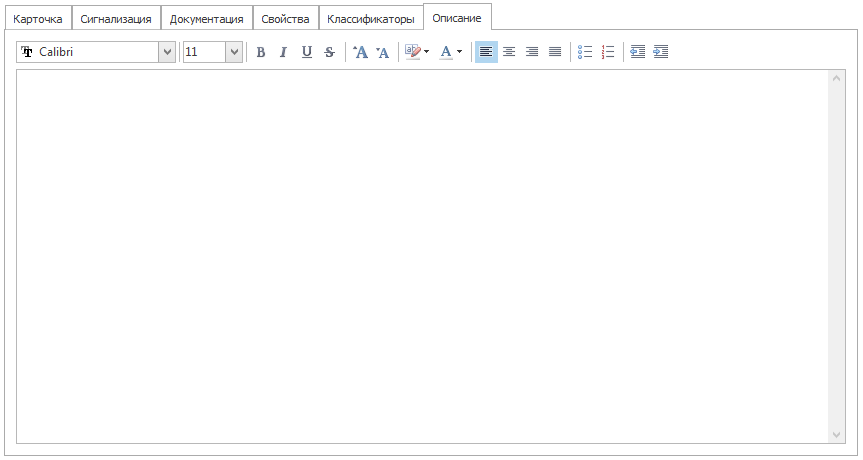Click the Calibri font name field
863x460 pixels.
[88, 52]
